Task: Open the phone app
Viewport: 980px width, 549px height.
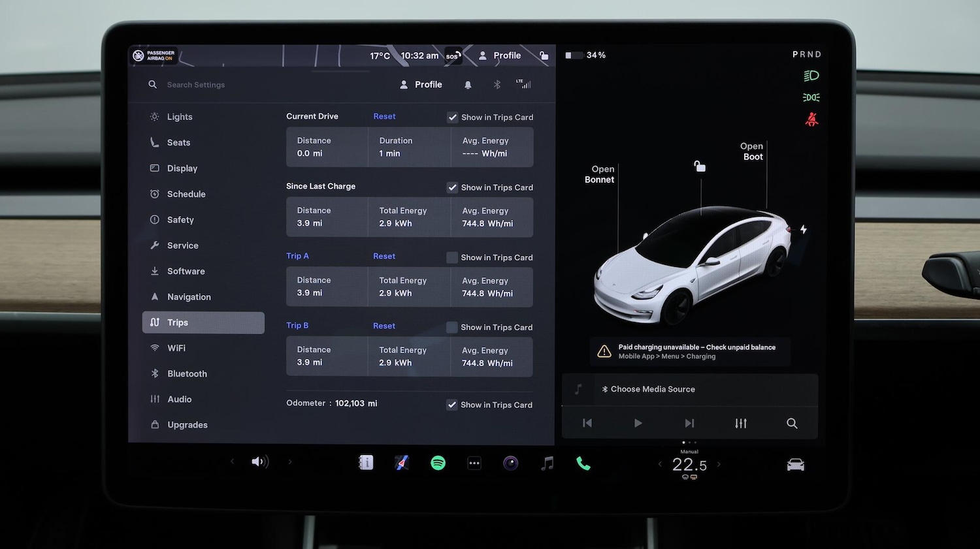Action: point(583,463)
